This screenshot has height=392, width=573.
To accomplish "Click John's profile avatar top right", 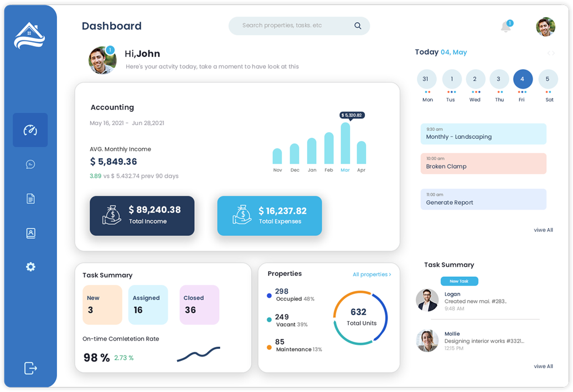I will click(x=545, y=26).
